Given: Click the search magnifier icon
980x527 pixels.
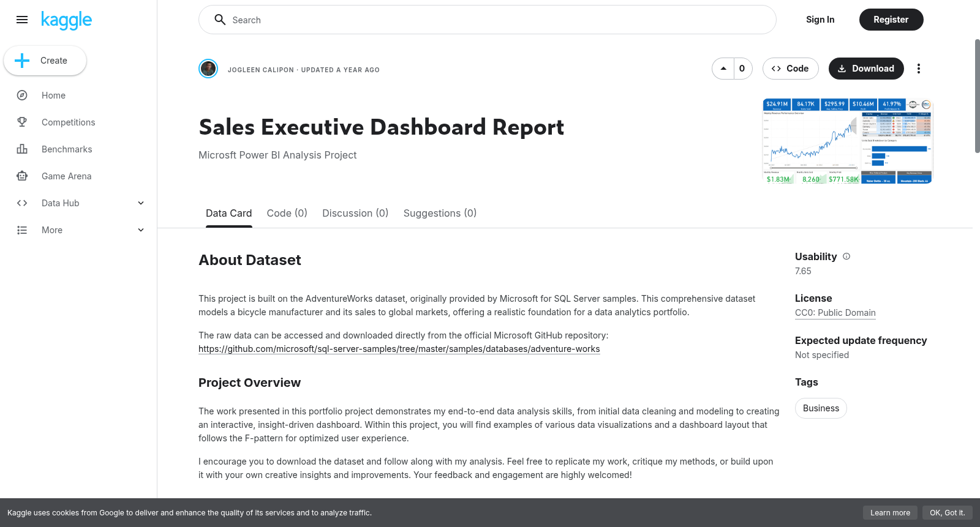Looking at the screenshot, I should (x=220, y=20).
